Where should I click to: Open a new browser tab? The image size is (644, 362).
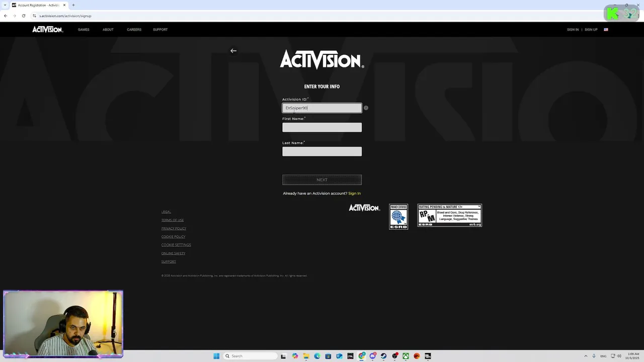[x=73, y=5]
